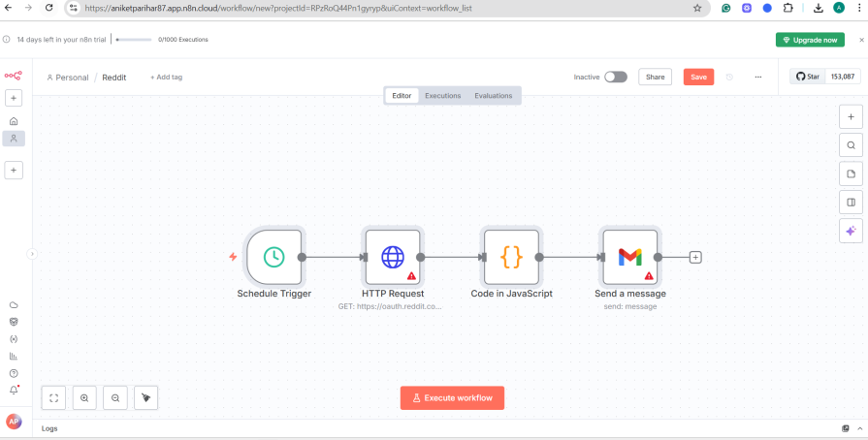Open Help question mark in sidebar
The height and width of the screenshot is (440, 868).
tap(14, 373)
